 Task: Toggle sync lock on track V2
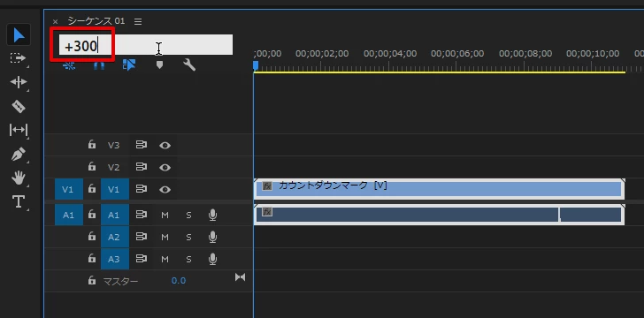click(x=142, y=167)
